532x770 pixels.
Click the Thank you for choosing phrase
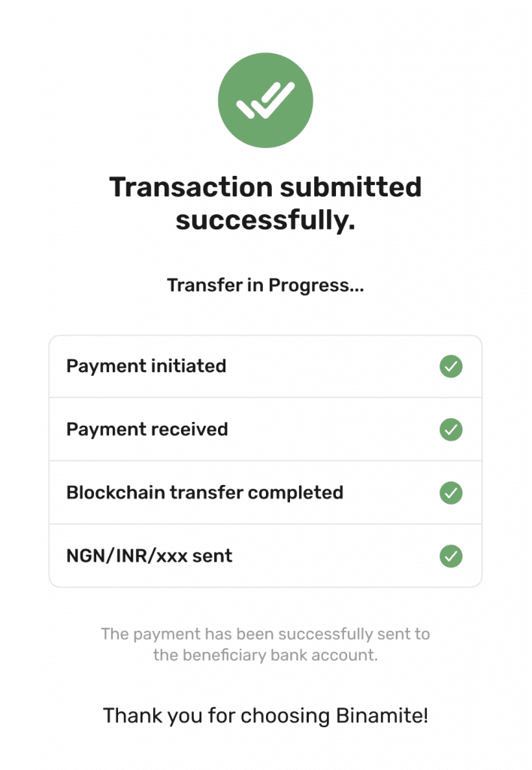click(216, 716)
